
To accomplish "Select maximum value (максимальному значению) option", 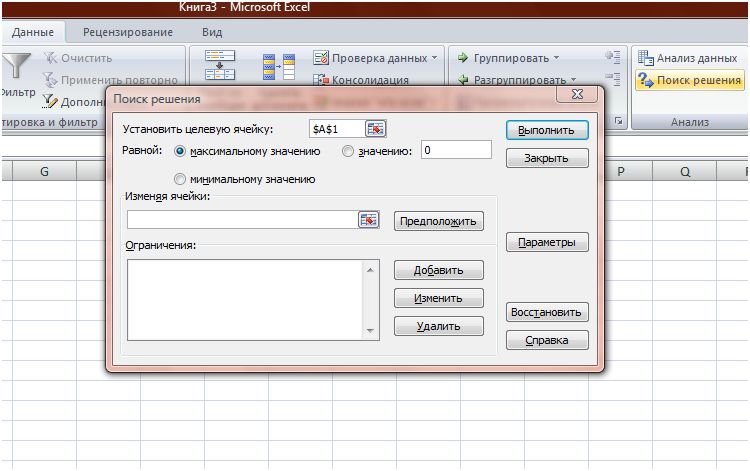I will point(180,152).
